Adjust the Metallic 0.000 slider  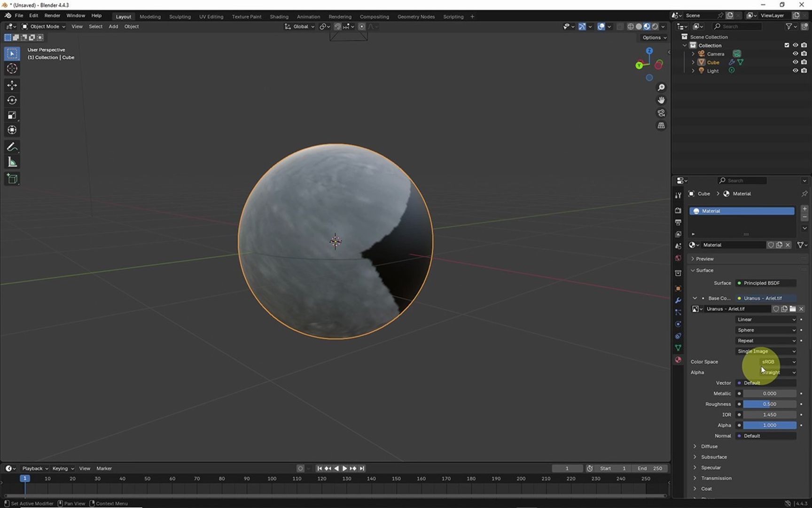tap(770, 394)
